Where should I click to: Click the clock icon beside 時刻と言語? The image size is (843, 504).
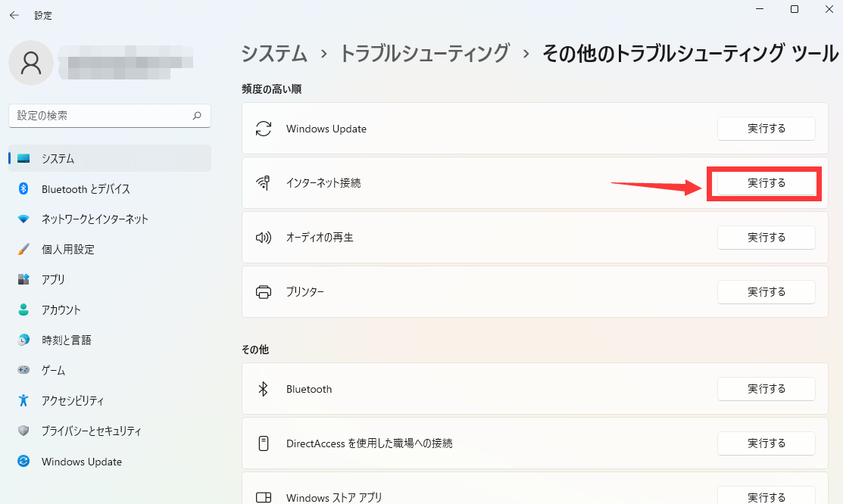pyautogui.click(x=23, y=340)
